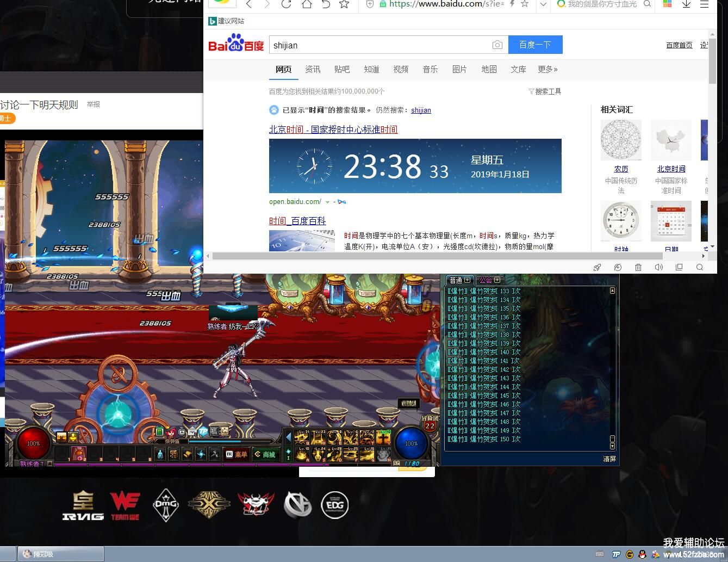Click the chat scroll-down arrow
The width and height of the screenshot is (728, 562).
point(612,446)
